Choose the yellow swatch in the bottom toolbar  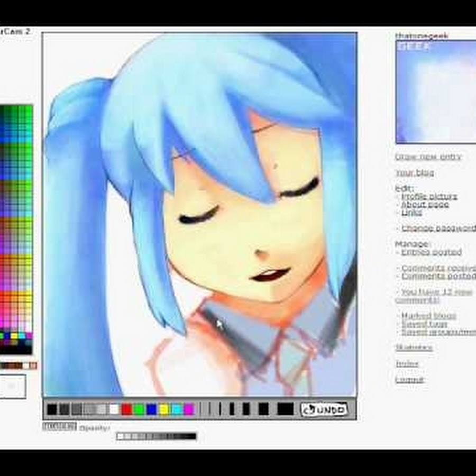(x=164, y=409)
